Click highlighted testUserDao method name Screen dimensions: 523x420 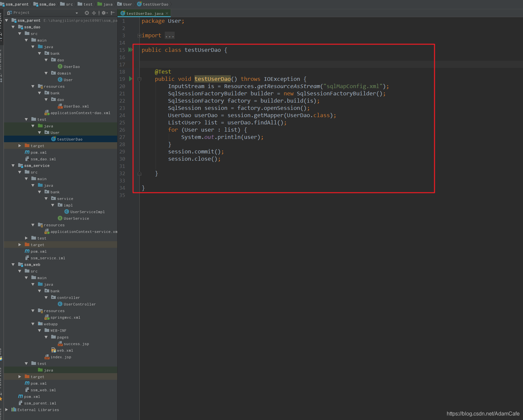click(213, 79)
